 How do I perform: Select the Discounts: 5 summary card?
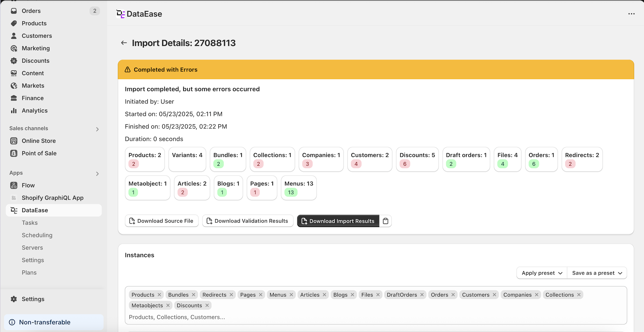click(417, 159)
